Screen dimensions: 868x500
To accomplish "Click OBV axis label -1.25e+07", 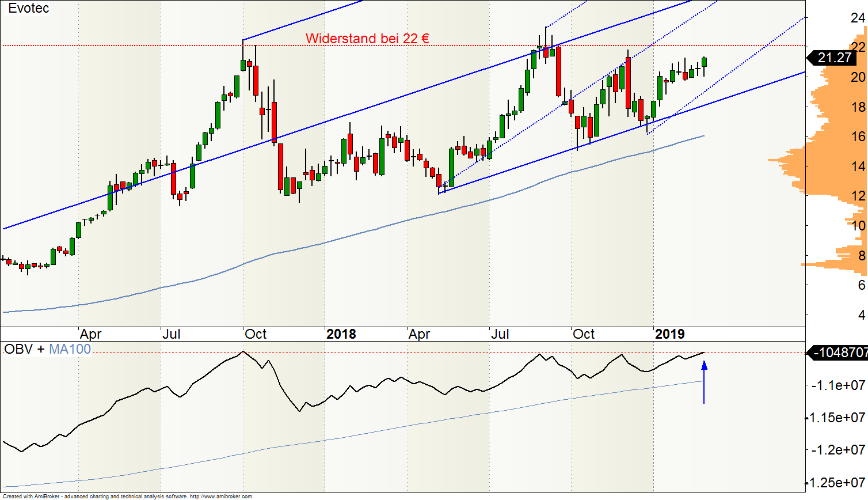I will coord(836,482).
